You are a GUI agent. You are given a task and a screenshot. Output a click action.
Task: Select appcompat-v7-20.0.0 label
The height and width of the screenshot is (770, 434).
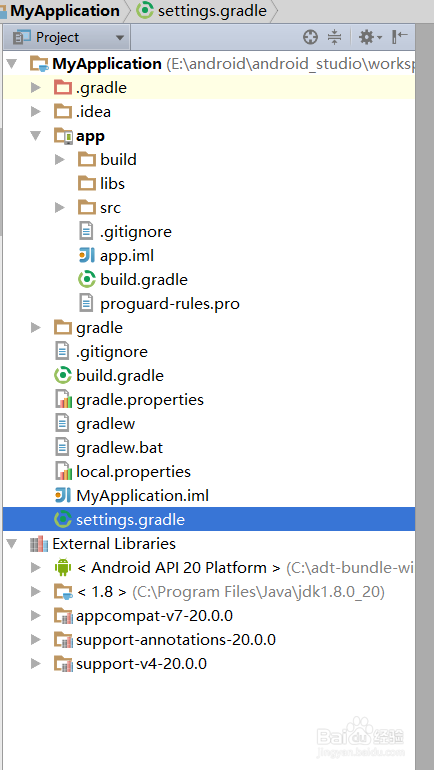(154, 616)
